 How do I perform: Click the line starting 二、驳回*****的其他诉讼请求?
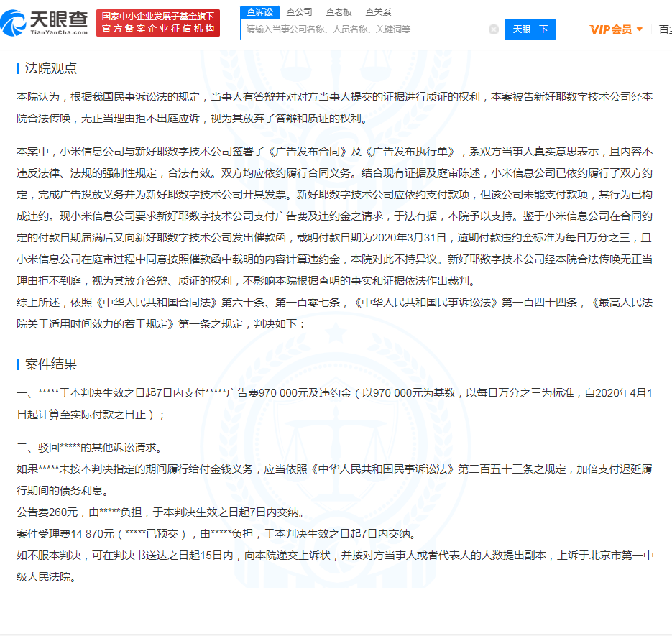tap(89, 448)
